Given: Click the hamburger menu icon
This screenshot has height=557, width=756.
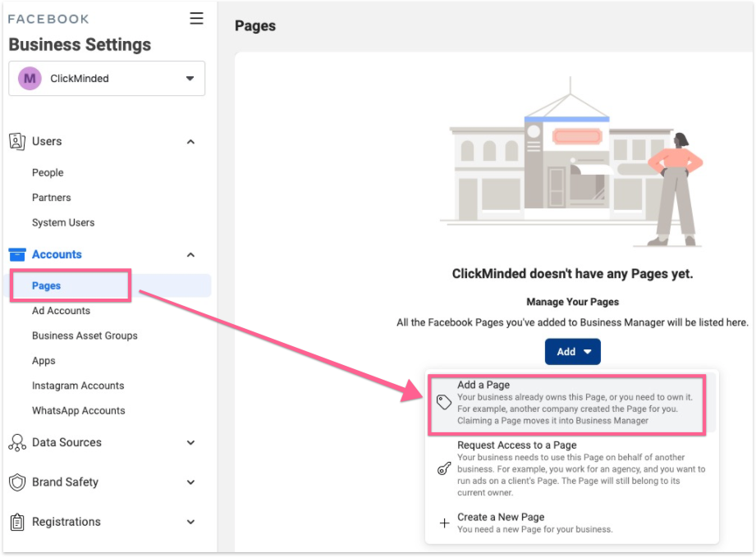Looking at the screenshot, I should (196, 18).
